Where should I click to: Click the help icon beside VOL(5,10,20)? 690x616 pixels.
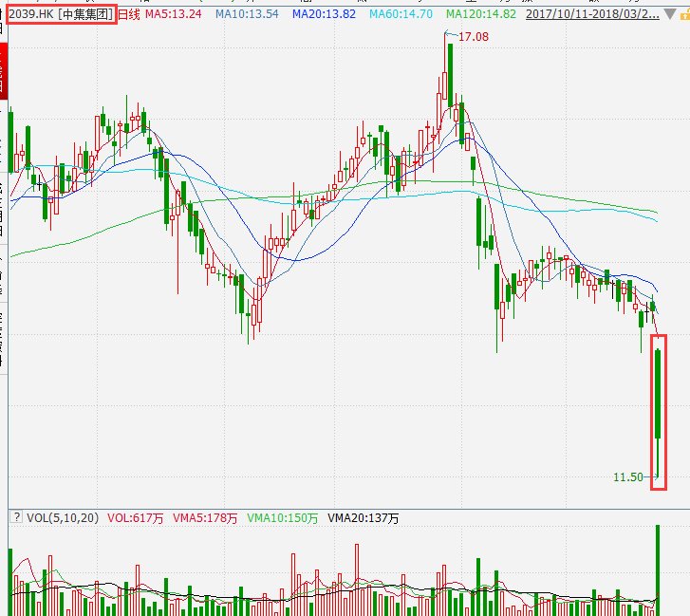15,518
